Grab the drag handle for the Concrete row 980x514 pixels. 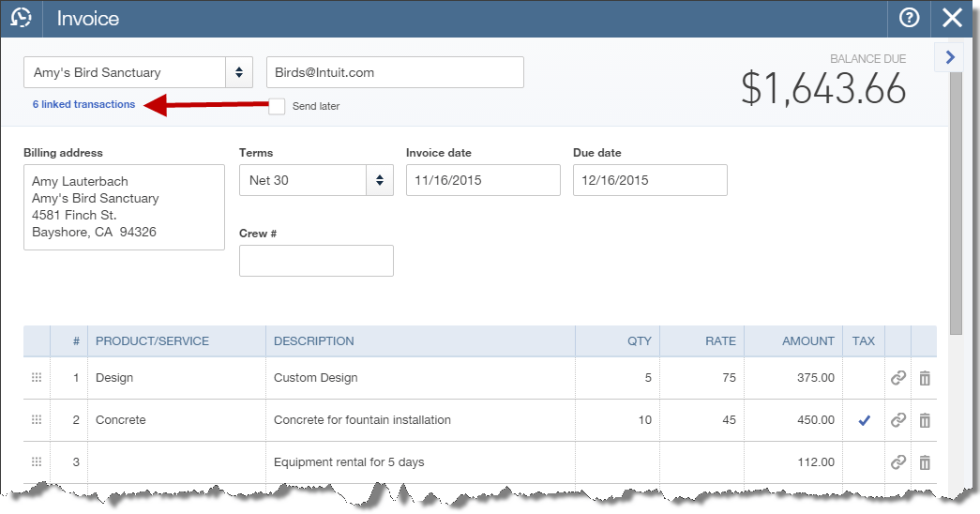pos(37,419)
